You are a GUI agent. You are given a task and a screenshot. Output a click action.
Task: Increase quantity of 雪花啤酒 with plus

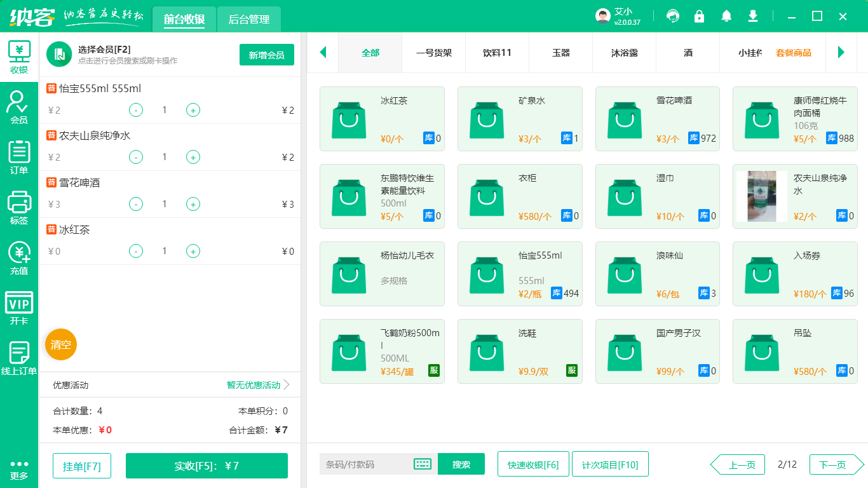pyautogui.click(x=193, y=204)
